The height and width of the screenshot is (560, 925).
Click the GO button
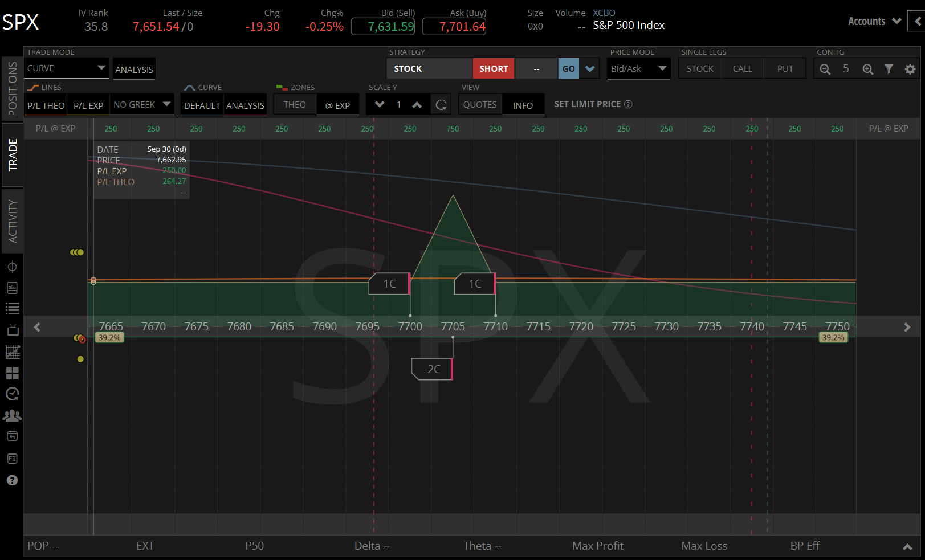[x=569, y=68]
